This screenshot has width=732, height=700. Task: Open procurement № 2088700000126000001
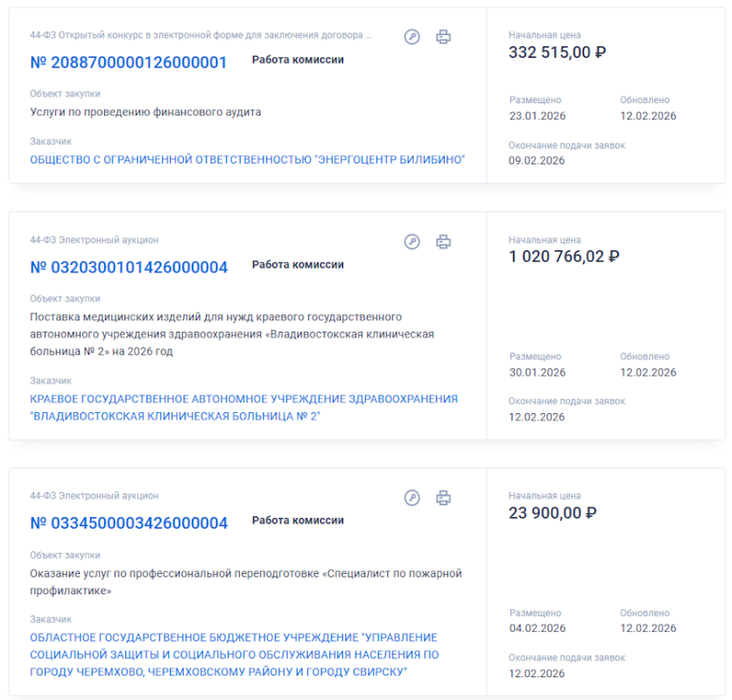pos(129,62)
